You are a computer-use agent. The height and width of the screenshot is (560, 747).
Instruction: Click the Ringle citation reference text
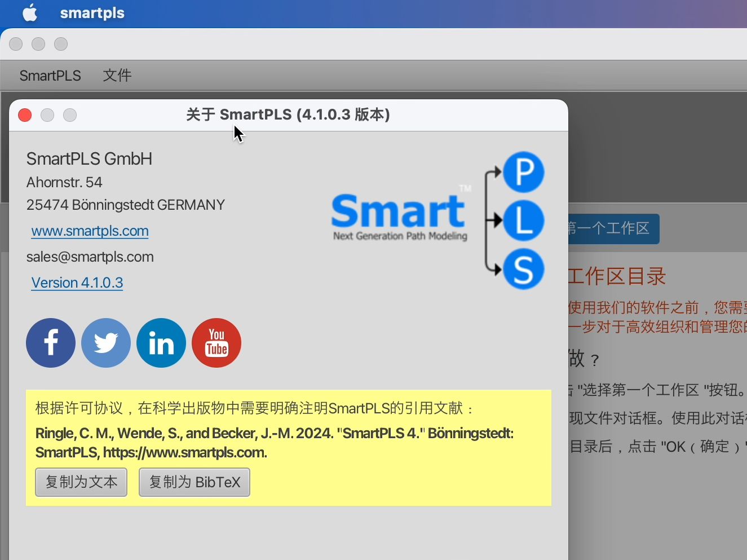tap(275, 443)
